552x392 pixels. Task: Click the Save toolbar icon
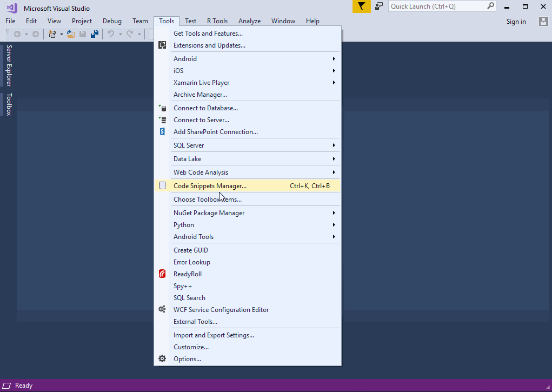point(82,34)
